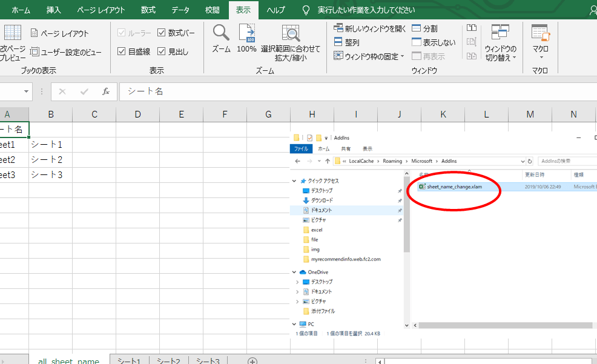Cancel the formula bar entry (X)
The height and width of the screenshot is (364, 597).
pos(62,91)
